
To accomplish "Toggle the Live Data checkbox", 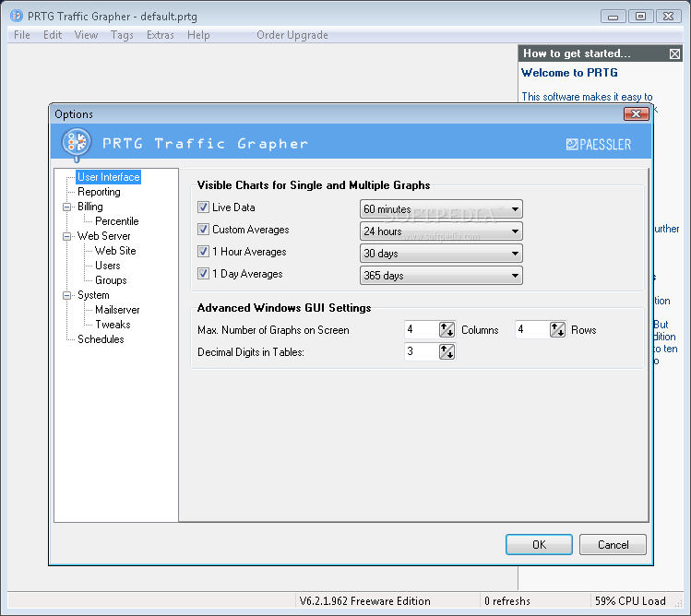I will (203, 207).
